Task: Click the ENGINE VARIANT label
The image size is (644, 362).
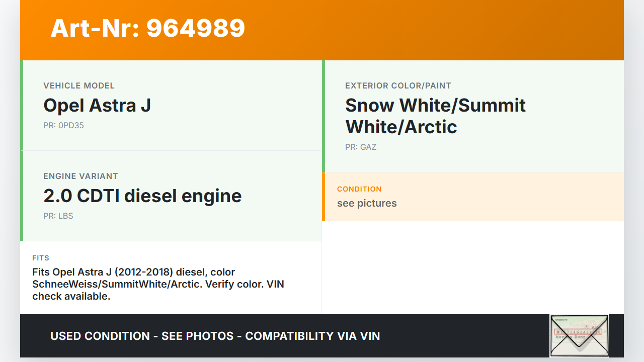Action: point(80,176)
